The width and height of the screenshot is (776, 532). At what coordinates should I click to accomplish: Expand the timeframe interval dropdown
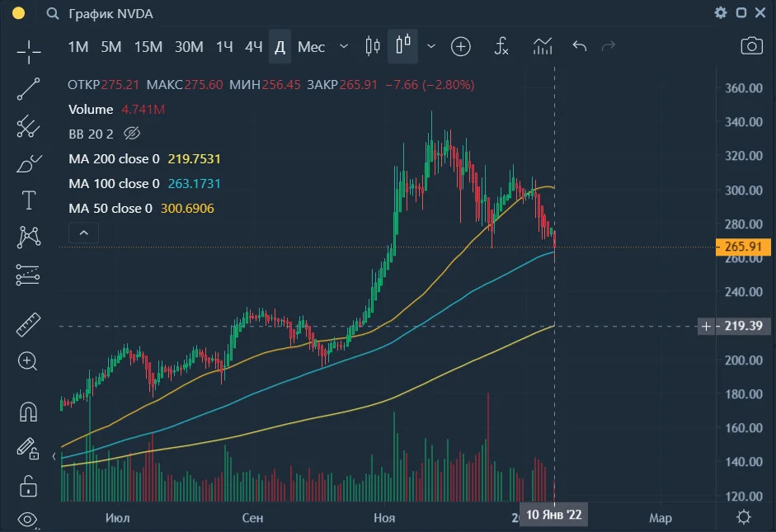click(343, 46)
